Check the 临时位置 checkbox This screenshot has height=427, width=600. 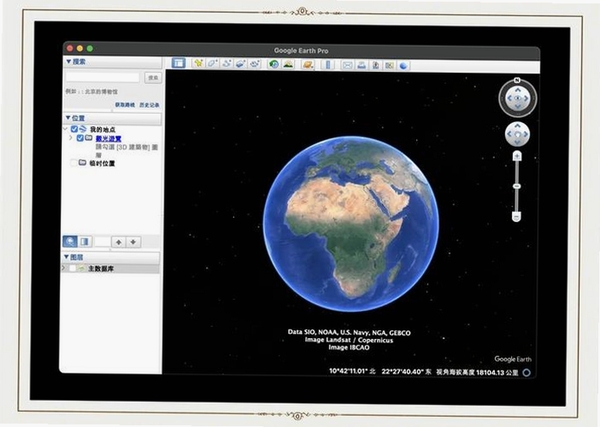(x=73, y=163)
